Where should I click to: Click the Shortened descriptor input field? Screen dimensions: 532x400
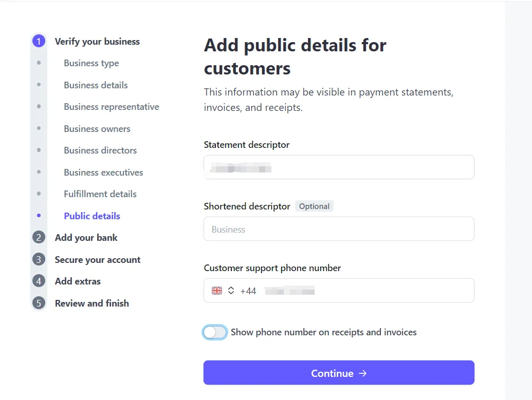(x=339, y=229)
